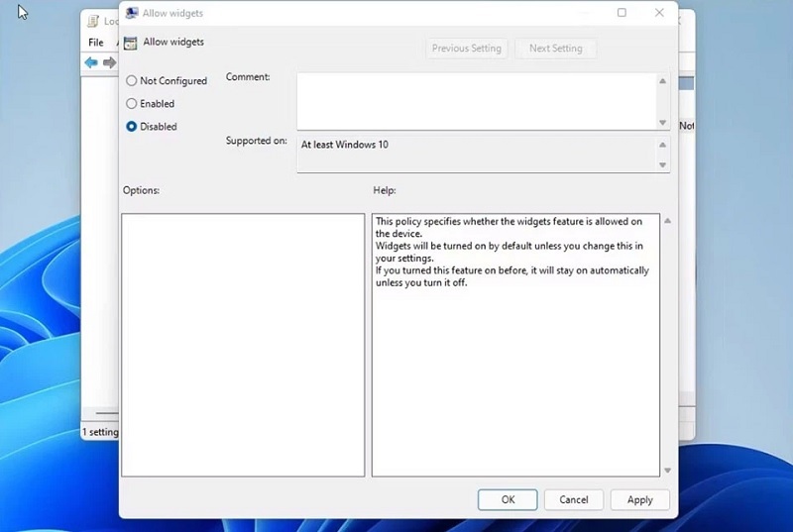Click the Help pane scroll-up arrow
This screenshot has width=793, height=532.
pos(667,221)
